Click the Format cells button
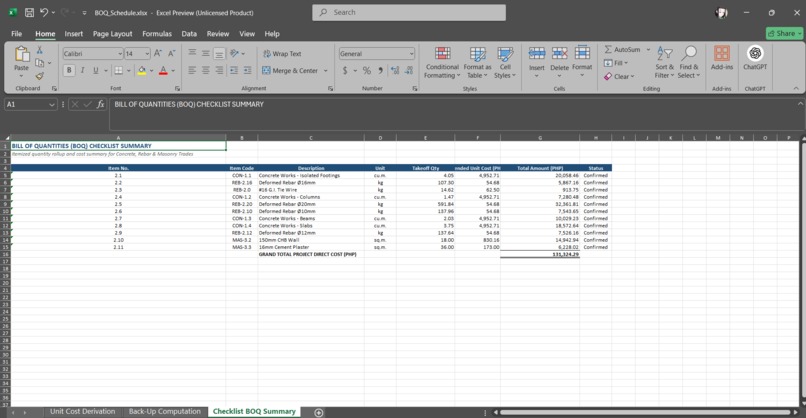Viewport: 806px width, 418px height. (x=582, y=62)
